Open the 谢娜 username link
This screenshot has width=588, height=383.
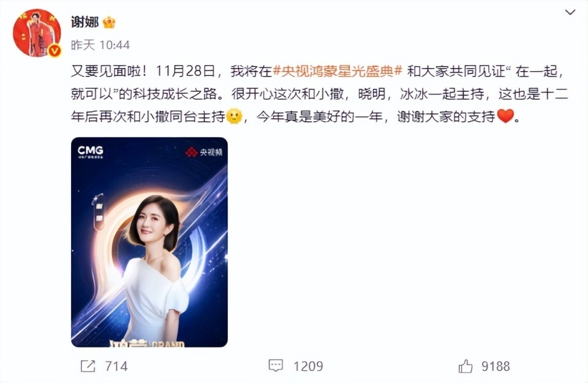coord(85,22)
